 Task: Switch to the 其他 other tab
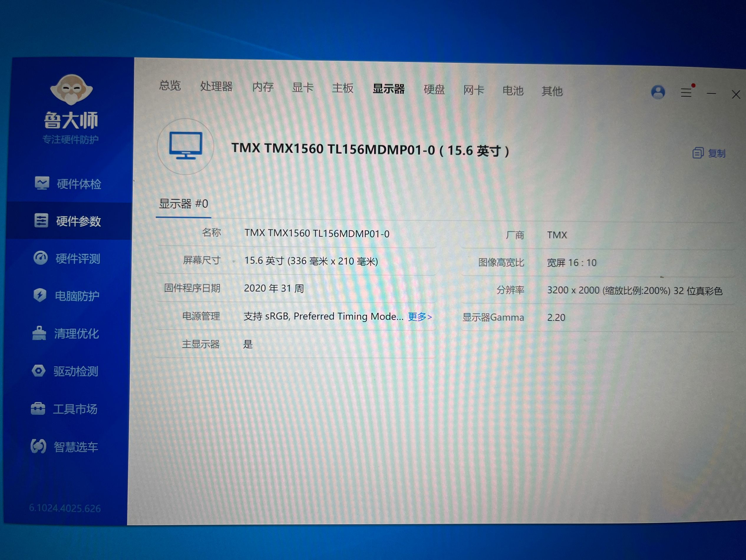tap(552, 91)
